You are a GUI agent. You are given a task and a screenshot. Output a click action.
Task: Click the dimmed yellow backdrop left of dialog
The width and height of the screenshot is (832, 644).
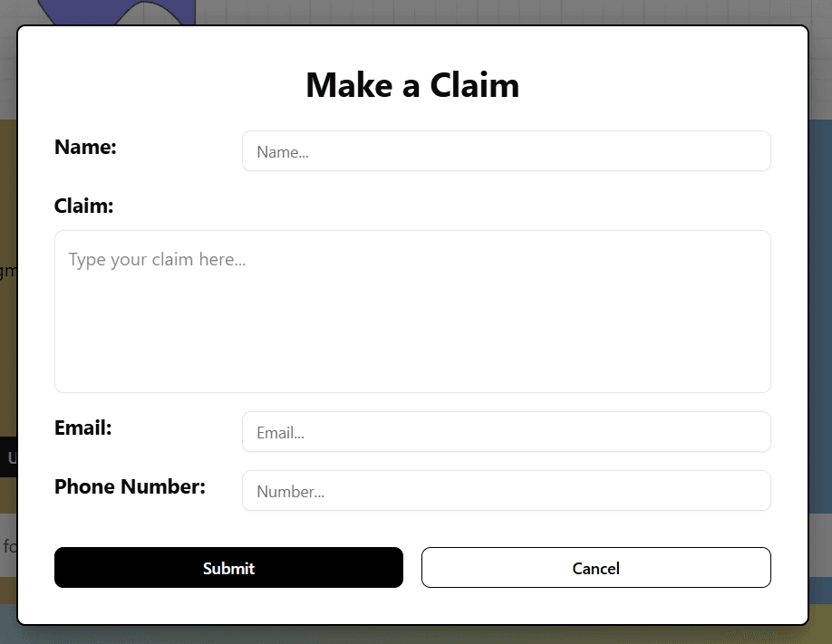pyautogui.click(x=7, y=362)
